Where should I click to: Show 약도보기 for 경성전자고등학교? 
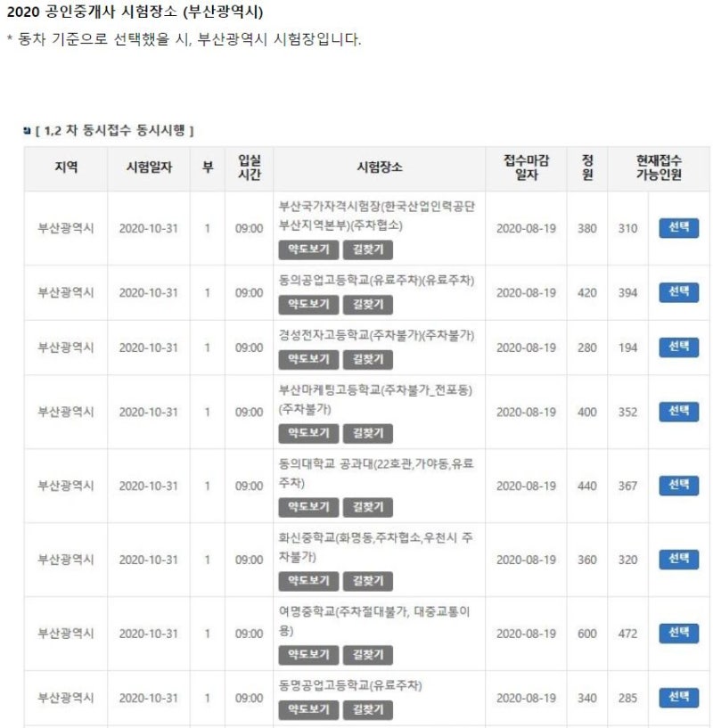[x=308, y=360]
